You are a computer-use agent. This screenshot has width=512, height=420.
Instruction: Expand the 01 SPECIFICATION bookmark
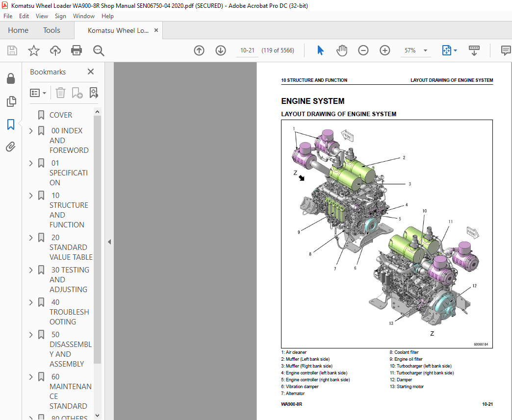pyautogui.click(x=31, y=163)
